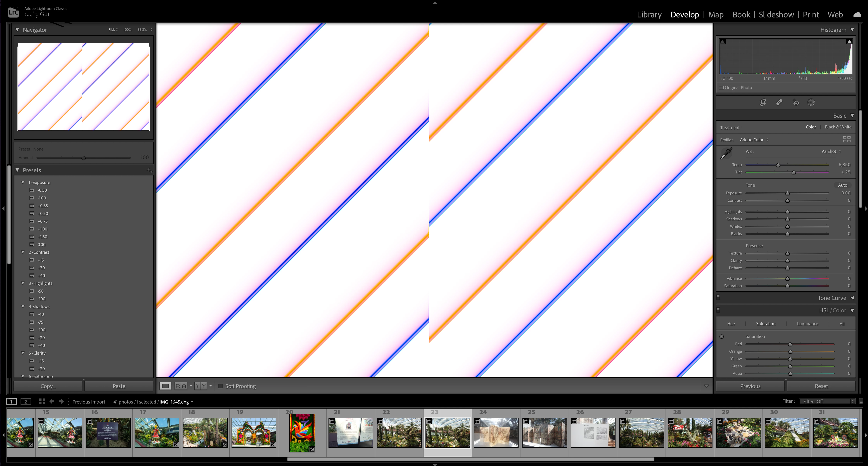Select the Red Eye Correction tool
This screenshot has height=466, width=868.
[795, 102]
